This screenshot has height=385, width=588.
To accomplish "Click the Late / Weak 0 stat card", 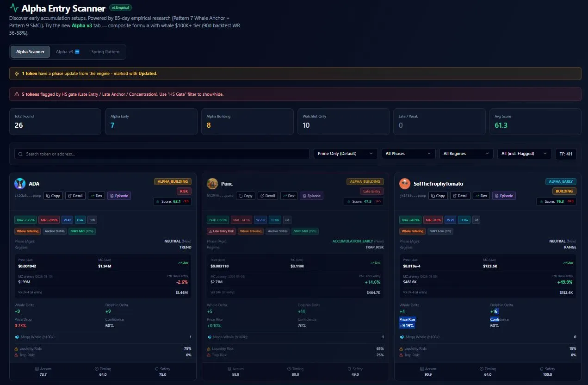I will pos(439,122).
